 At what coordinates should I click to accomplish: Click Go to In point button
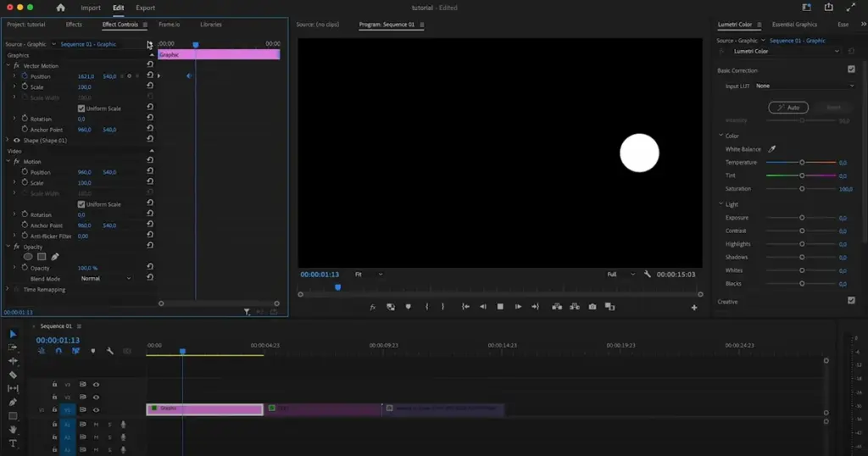point(465,307)
